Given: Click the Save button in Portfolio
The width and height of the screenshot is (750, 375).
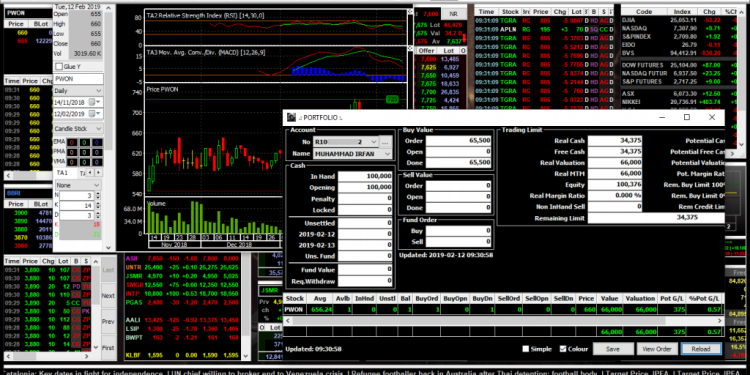Looking at the screenshot, I should pos(613,349).
